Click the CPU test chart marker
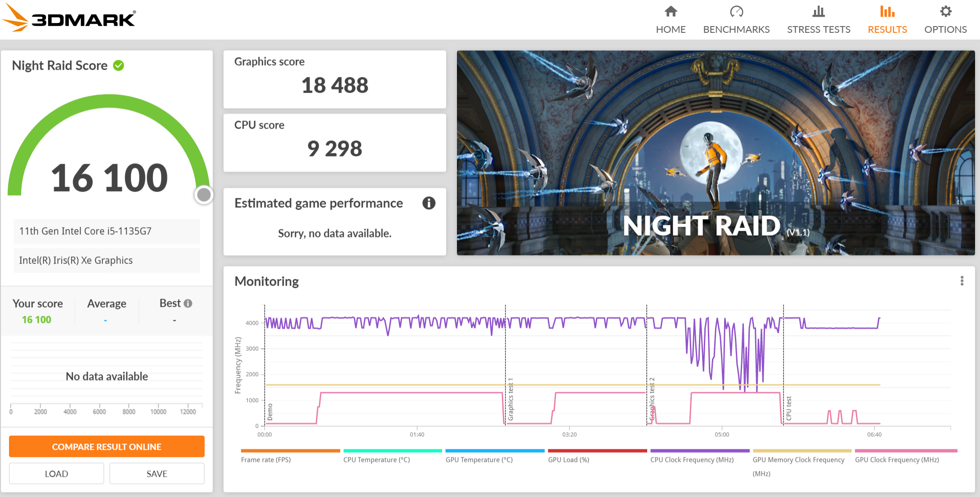Viewport: 980px width, 497px height. [789, 408]
